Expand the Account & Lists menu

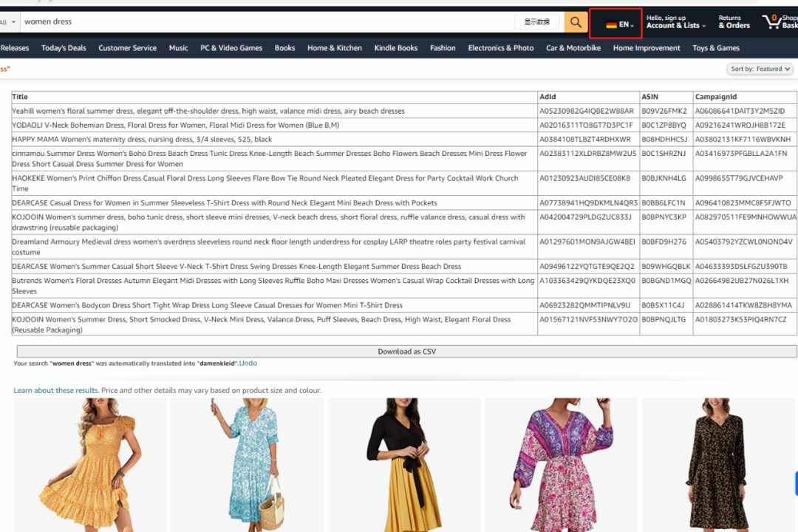tap(676, 22)
